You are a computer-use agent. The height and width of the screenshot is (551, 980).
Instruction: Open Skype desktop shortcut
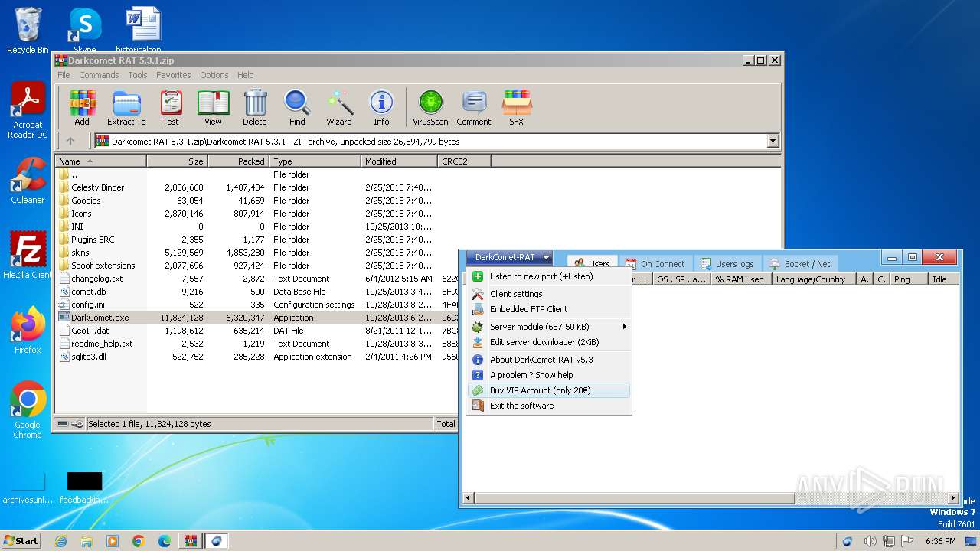click(x=84, y=31)
